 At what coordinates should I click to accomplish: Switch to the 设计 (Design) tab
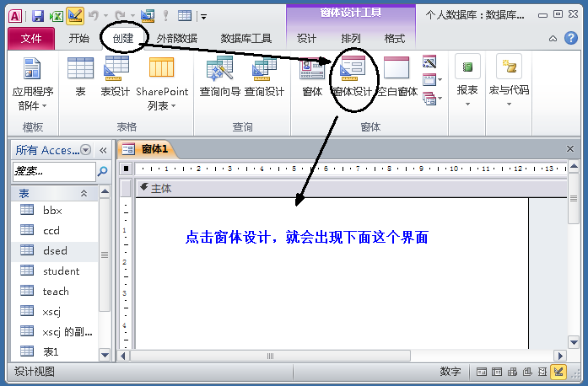307,38
